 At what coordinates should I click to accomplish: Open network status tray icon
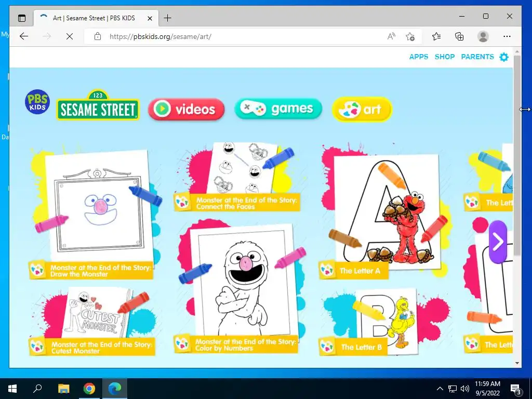click(453, 389)
